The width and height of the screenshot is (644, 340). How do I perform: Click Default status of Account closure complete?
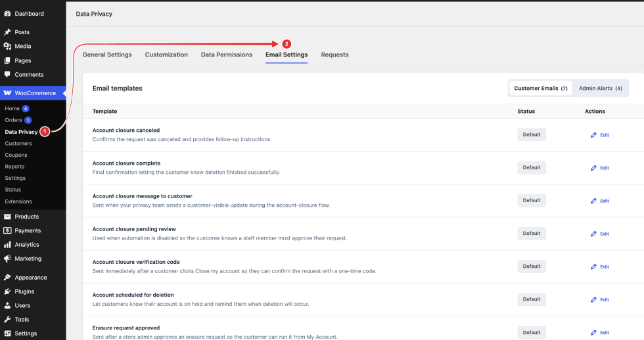point(532,167)
